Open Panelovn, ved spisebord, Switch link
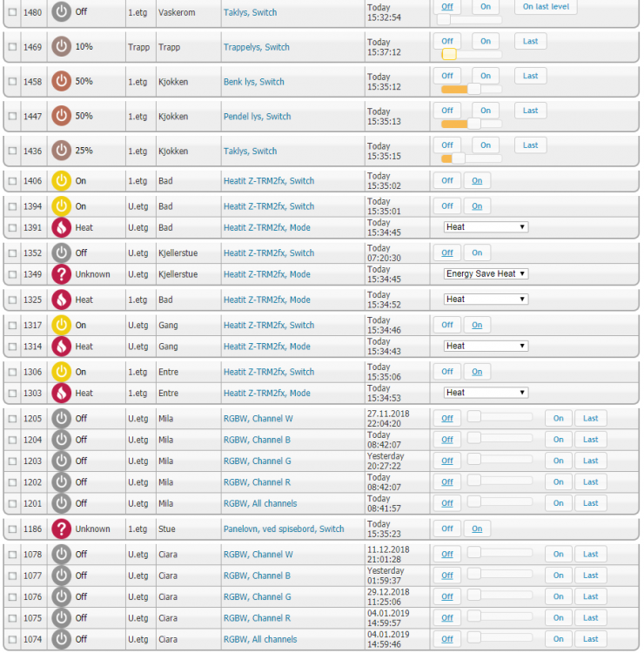Screen dimensions: 644x653 coord(284,528)
